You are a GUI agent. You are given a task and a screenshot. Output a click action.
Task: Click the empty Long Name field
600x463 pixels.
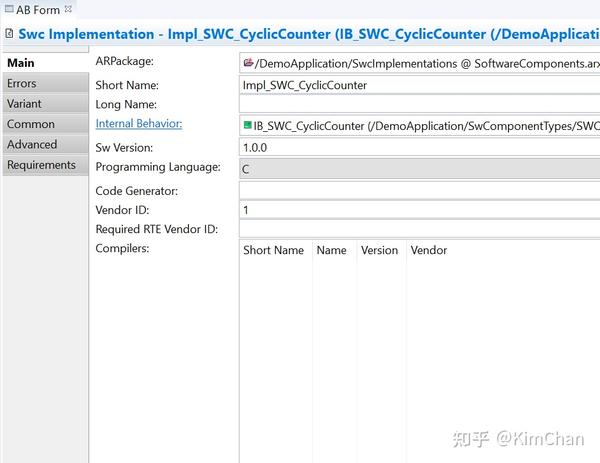click(x=420, y=104)
